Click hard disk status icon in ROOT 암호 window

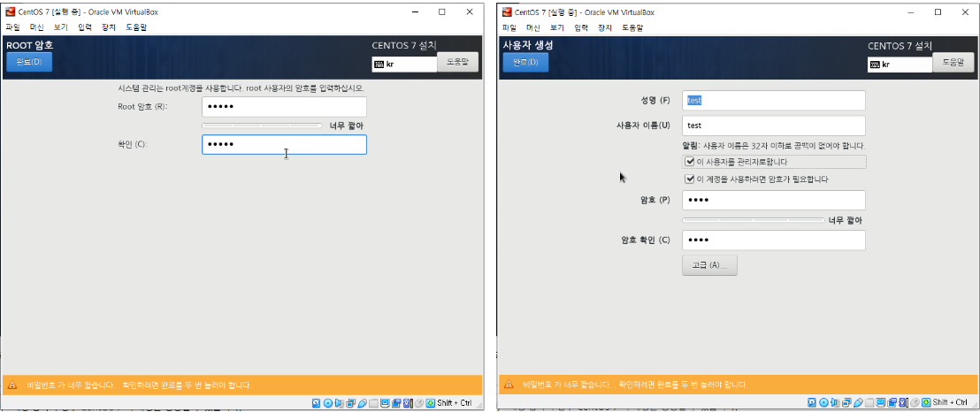pyautogui.click(x=317, y=403)
